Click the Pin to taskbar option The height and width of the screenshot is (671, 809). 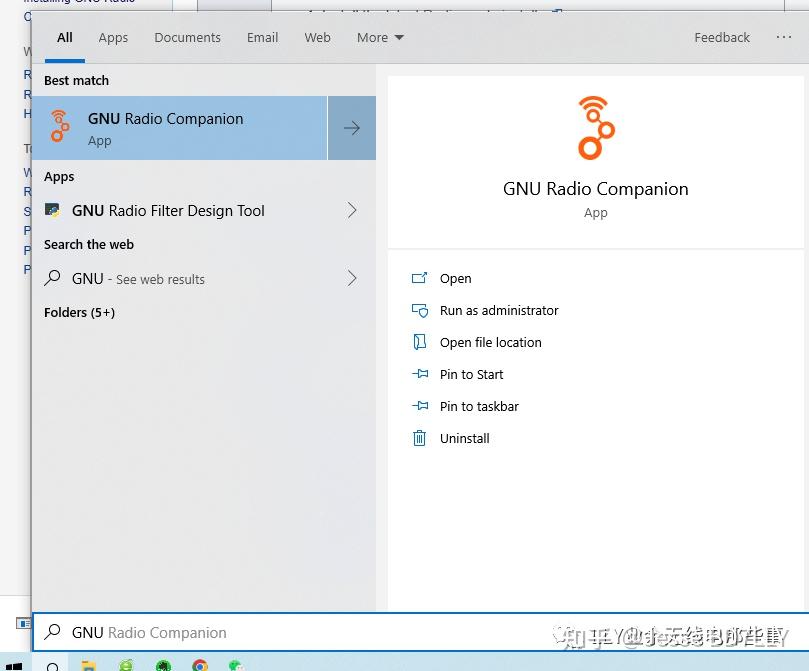479,406
